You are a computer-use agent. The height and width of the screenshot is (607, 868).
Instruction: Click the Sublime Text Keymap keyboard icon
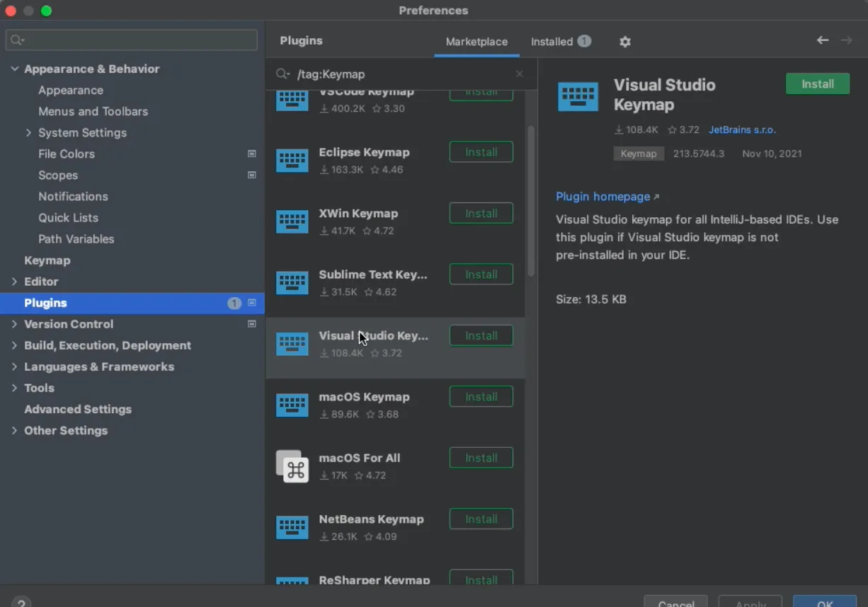[x=292, y=283]
